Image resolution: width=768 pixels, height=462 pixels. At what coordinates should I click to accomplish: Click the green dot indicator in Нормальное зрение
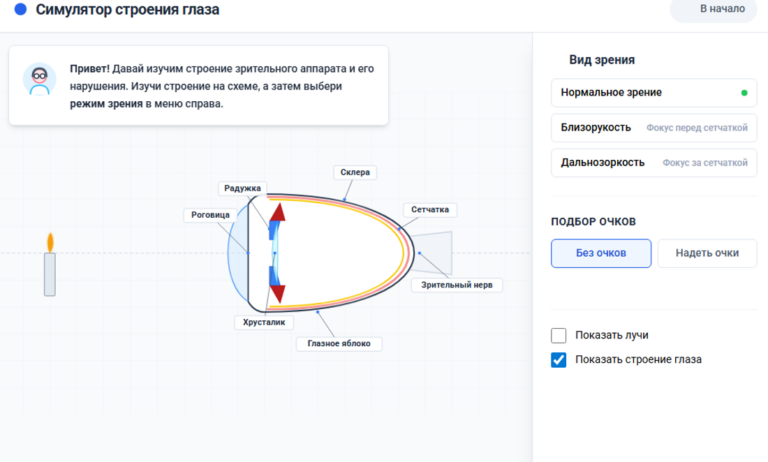(744, 93)
